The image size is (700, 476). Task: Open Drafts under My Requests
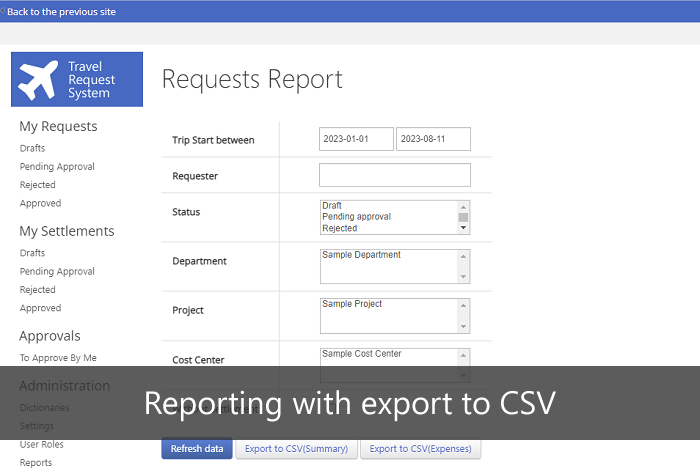coord(32,148)
